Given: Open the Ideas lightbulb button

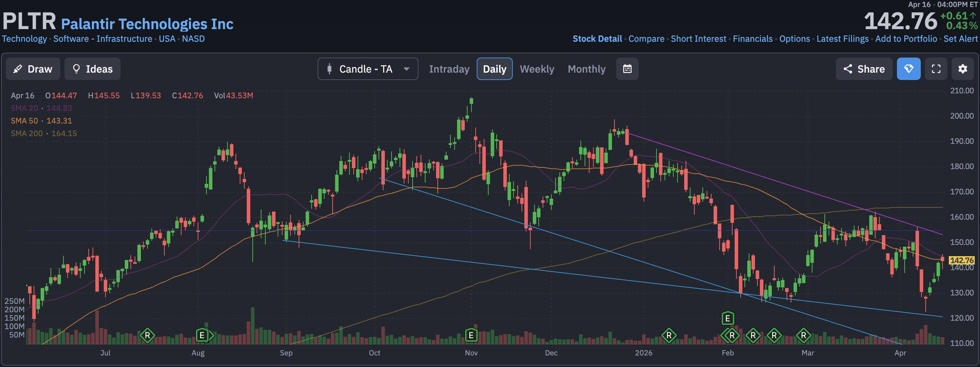Looking at the screenshot, I should 93,69.
